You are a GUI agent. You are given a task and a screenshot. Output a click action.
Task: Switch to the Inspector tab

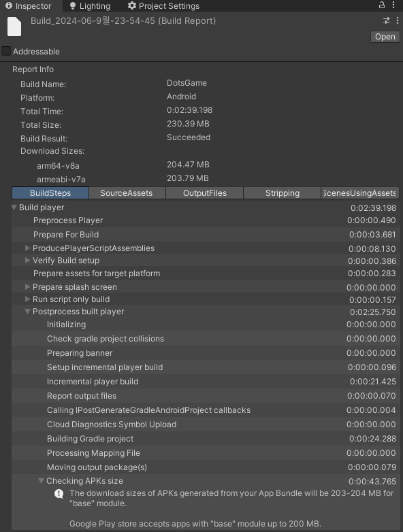(x=29, y=5)
